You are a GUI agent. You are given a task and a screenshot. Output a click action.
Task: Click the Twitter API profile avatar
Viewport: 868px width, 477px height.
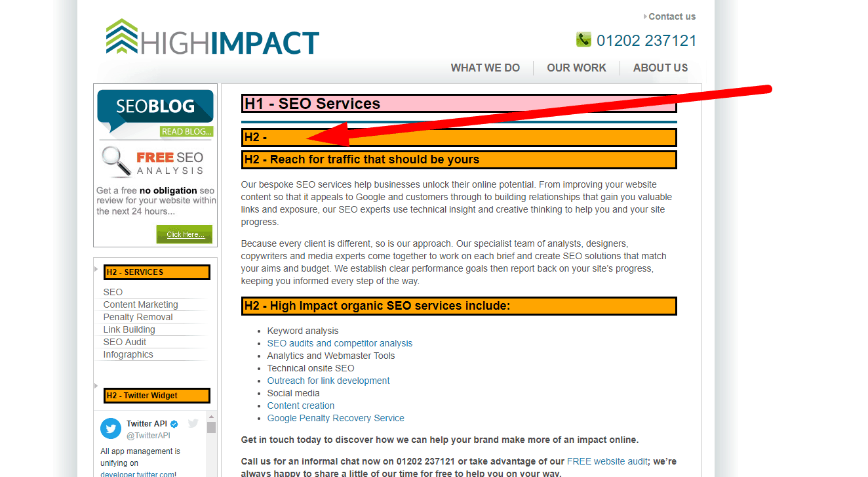pyautogui.click(x=110, y=428)
